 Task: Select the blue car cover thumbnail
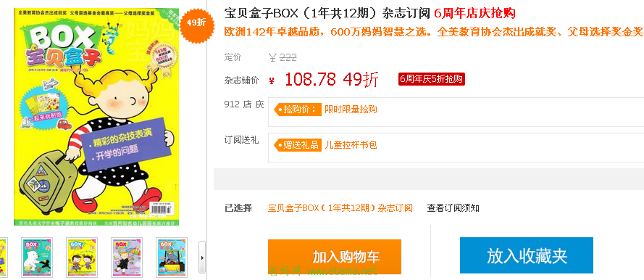click(x=172, y=256)
